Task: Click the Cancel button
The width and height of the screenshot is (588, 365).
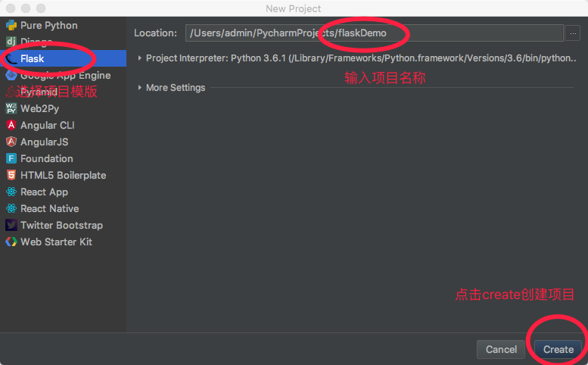Action: 501,349
